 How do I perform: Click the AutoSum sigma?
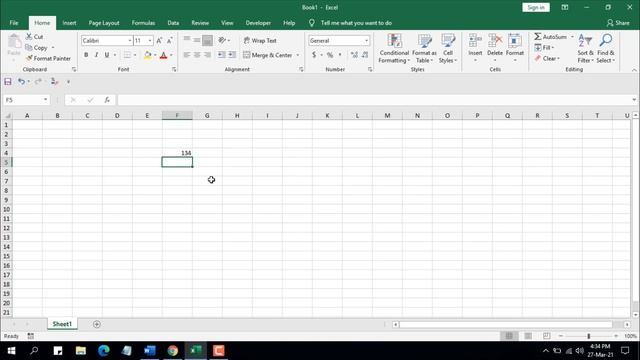pyautogui.click(x=538, y=37)
